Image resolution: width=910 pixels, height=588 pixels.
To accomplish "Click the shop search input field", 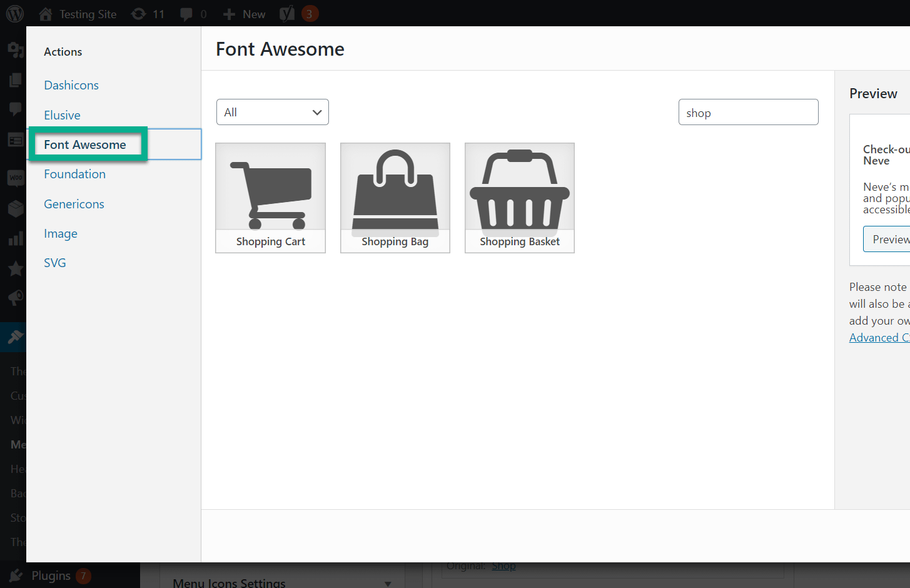I will [x=748, y=112].
